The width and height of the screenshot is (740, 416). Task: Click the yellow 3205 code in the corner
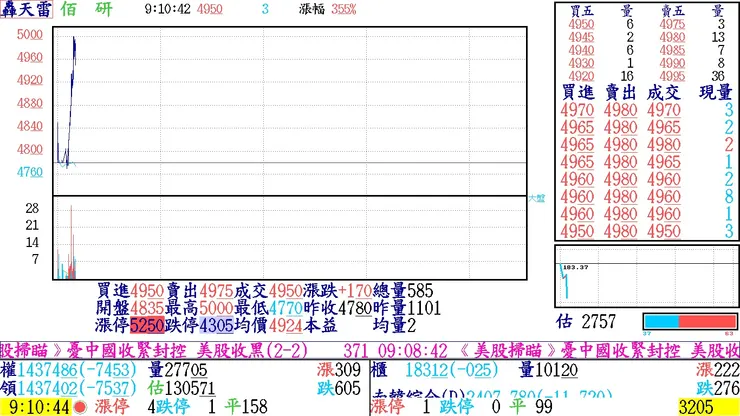pyautogui.click(x=708, y=407)
